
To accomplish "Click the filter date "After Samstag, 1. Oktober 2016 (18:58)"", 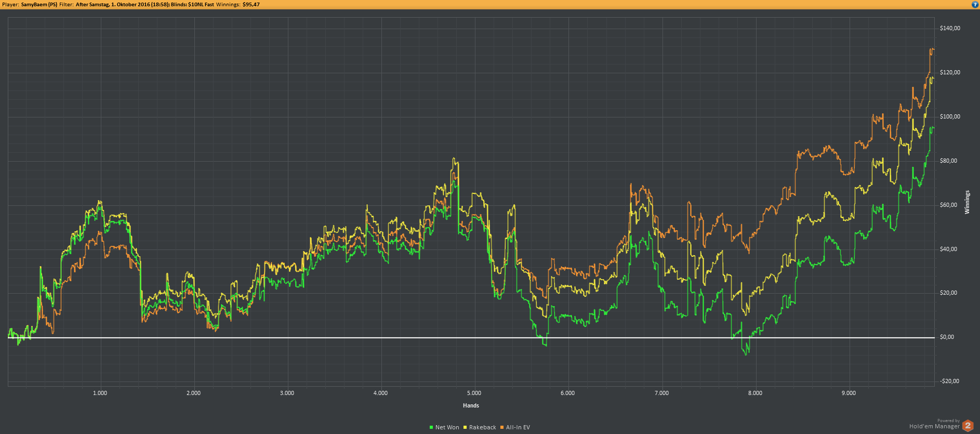I will pyautogui.click(x=123, y=4).
